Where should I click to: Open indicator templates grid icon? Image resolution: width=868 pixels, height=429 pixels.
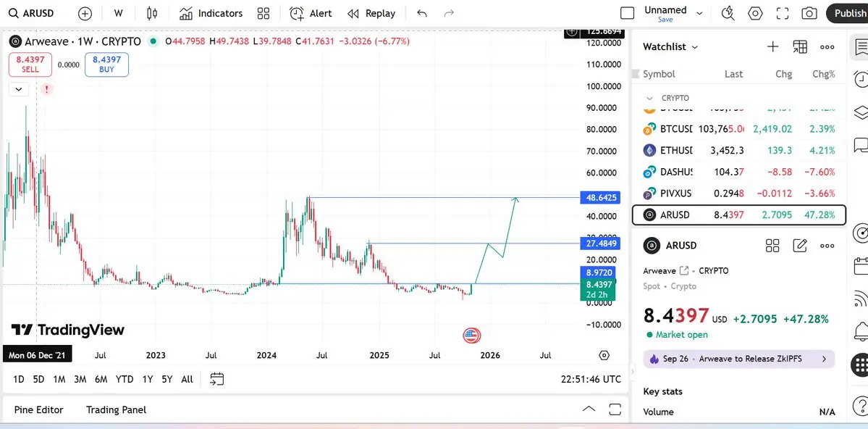(264, 13)
